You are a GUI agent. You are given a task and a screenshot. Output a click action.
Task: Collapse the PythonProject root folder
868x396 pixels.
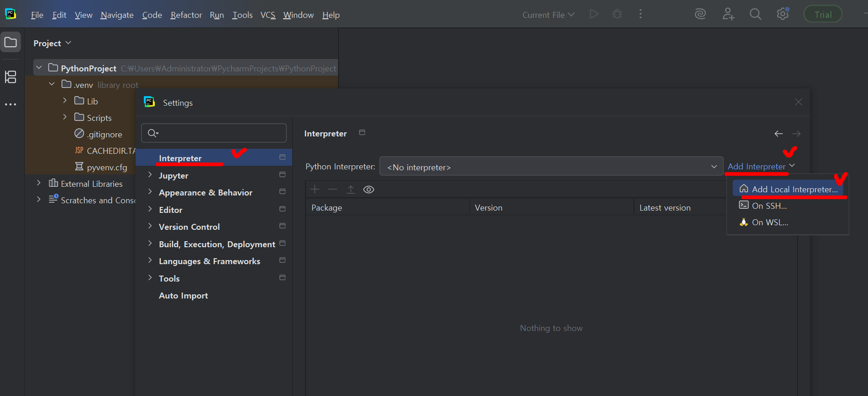(39, 68)
